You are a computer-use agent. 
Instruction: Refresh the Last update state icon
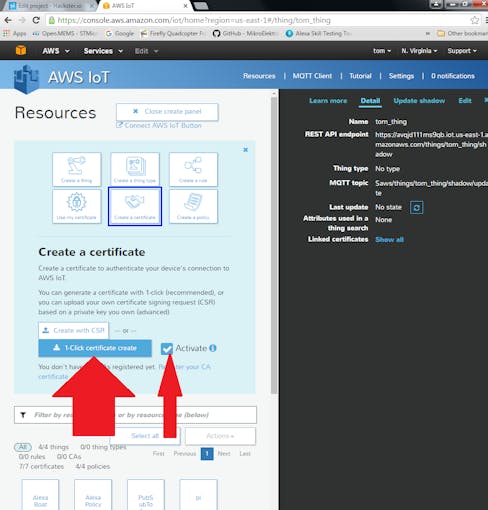click(x=417, y=208)
